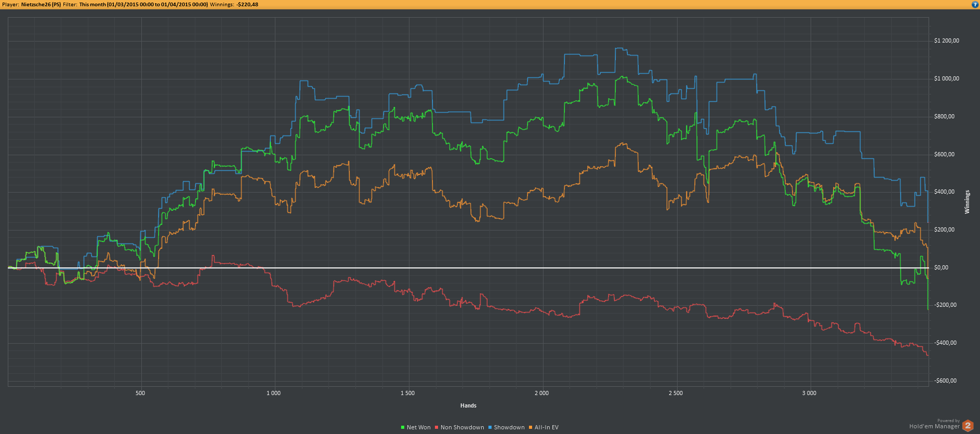Click the "$400,00" y-axis label

coord(944,192)
